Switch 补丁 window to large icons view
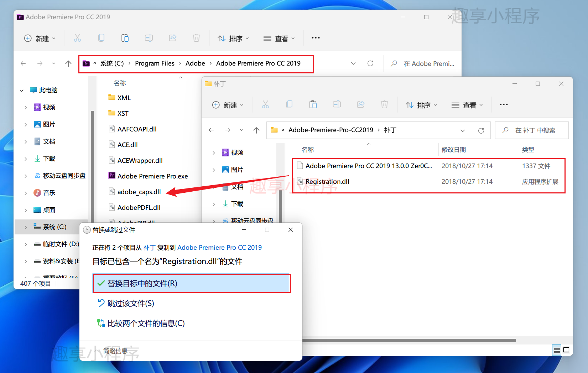This screenshot has height=373, width=588. (x=566, y=351)
